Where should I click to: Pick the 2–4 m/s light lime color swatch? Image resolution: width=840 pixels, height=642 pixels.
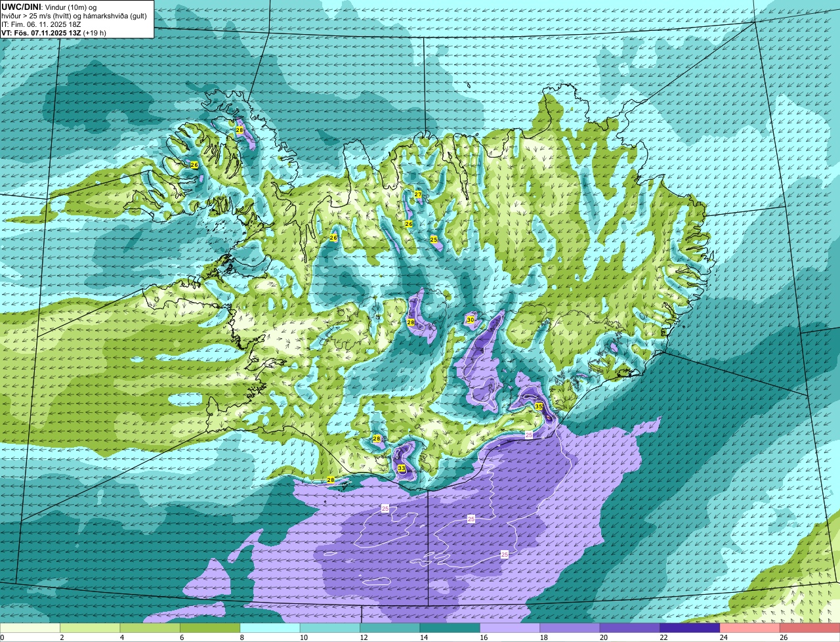(90, 628)
